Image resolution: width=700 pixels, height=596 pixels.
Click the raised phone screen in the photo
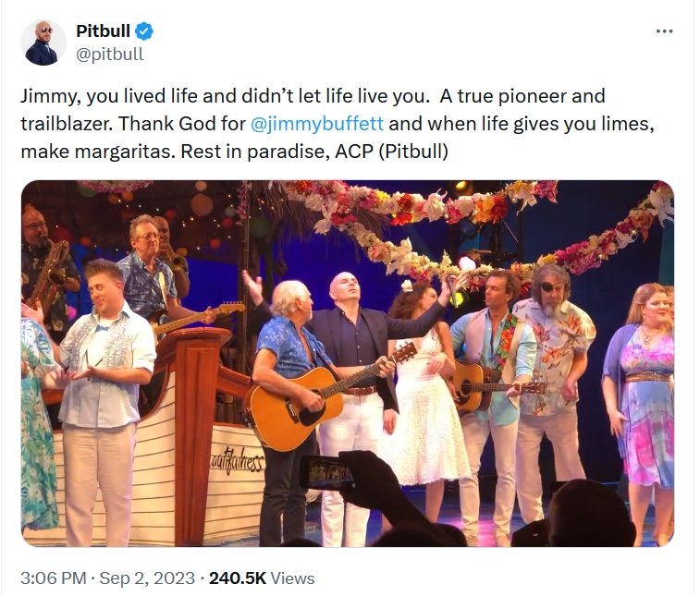[326, 472]
